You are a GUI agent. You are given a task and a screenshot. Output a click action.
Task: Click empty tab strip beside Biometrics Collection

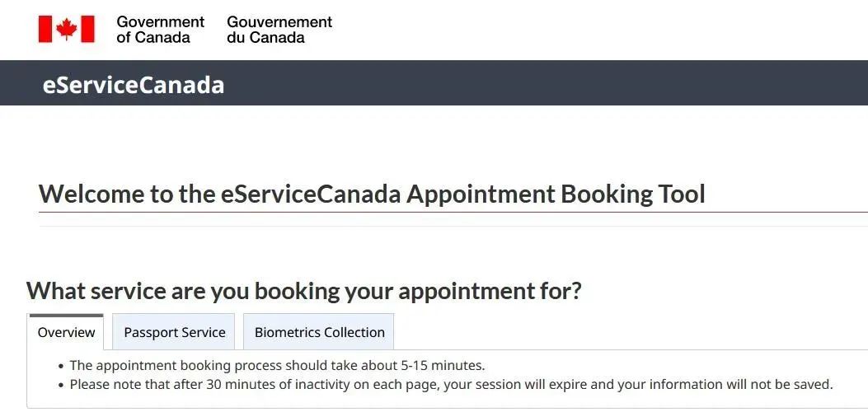click(x=631, y=332)
